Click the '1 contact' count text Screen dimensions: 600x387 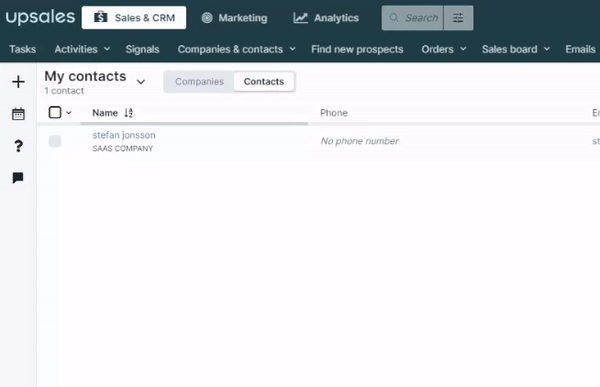(x=64, y=91)
